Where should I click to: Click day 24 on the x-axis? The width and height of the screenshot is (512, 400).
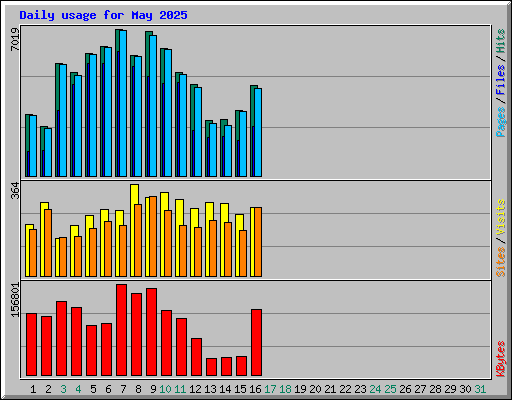375,389
